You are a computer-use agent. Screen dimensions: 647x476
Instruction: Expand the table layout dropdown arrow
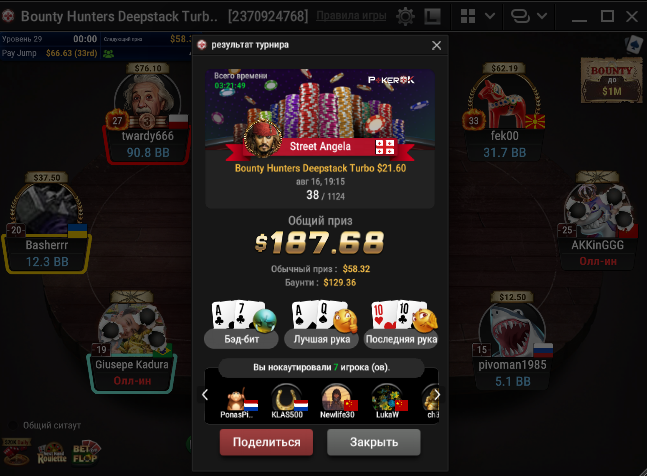pyautogui.click(x=490, y=16)
